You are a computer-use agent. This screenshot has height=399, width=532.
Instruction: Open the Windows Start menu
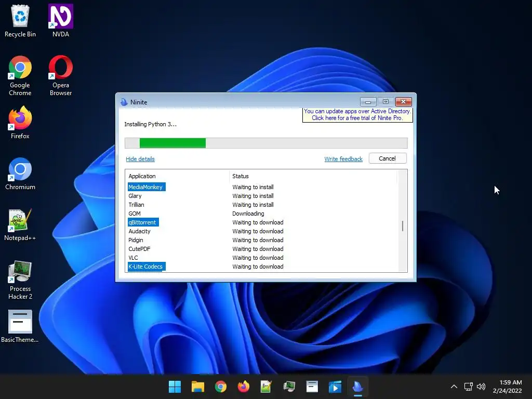(x=175, y=387)
